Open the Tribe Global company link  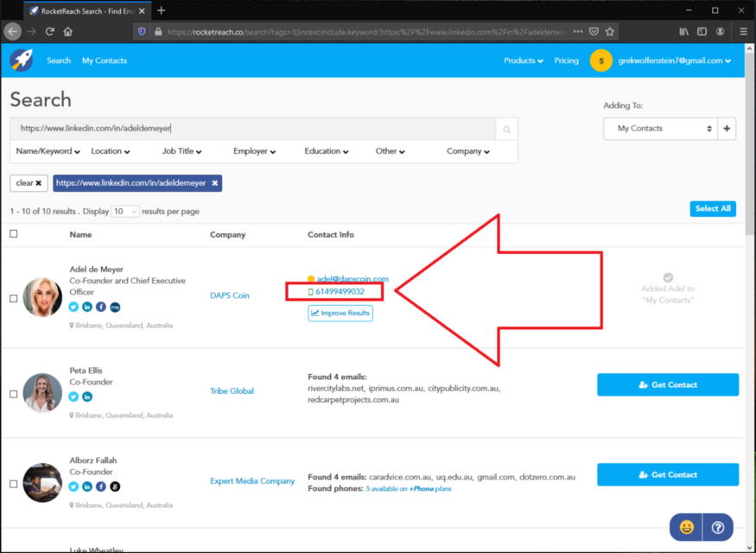click(232, 391)
